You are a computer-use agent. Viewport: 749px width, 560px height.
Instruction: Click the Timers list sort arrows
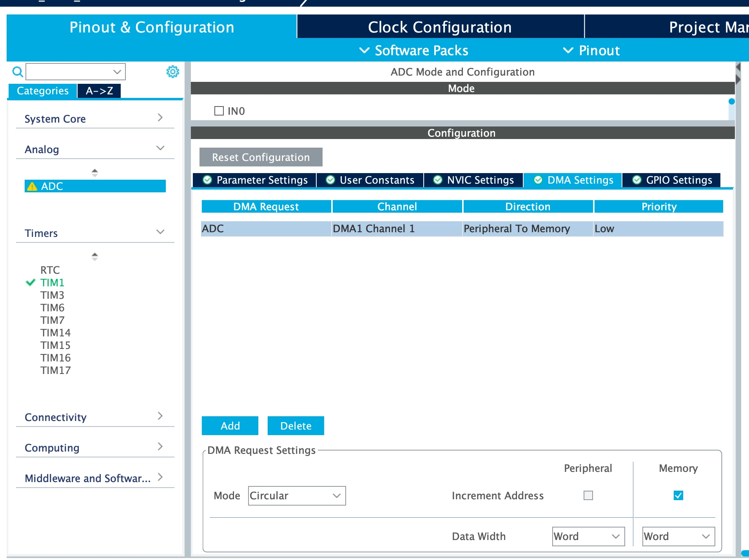click(x=94, y=257)
